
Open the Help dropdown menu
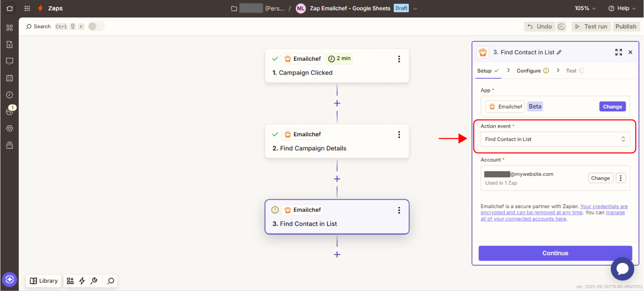click(622, 8)
